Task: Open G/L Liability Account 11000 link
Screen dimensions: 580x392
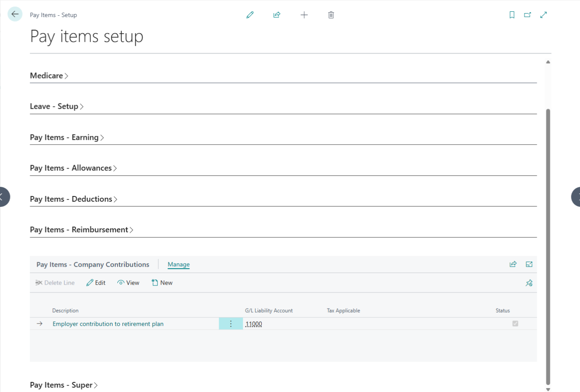Action: [254, 323]
